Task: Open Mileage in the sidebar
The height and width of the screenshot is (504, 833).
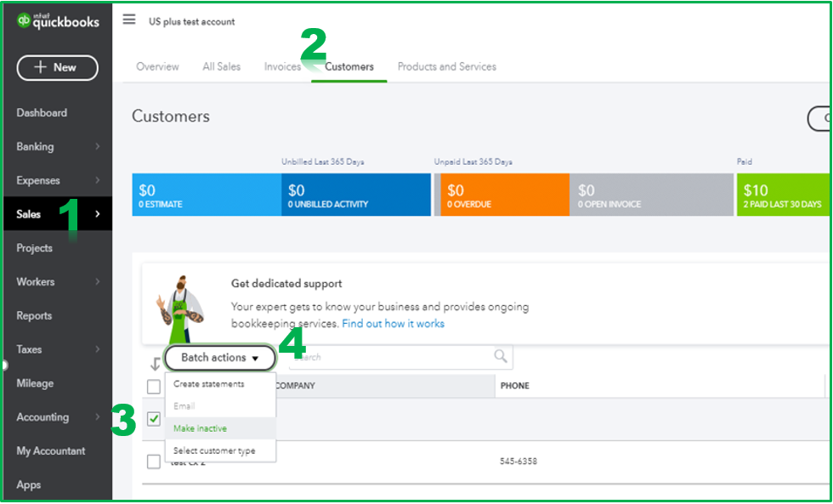Action: pyautogui.click(x=35, y=383)
